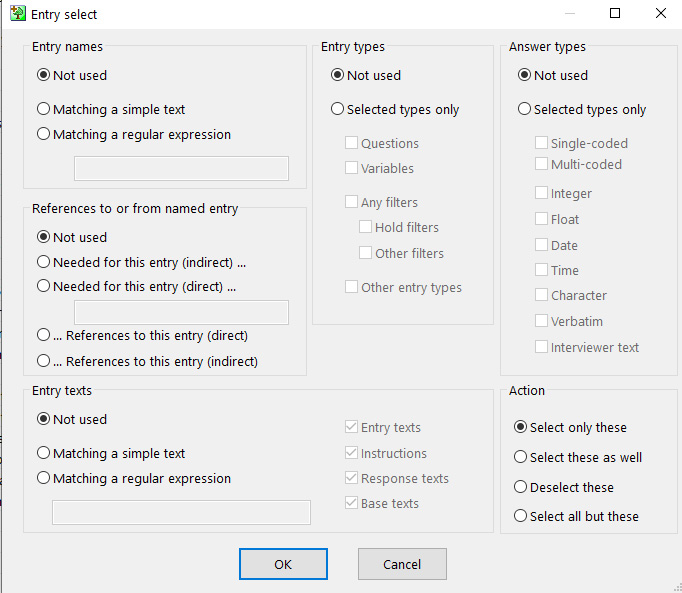This screenshot has width=682, height=593.
Task: Select 'Not used' under Answer types
Action: (524, 75)
